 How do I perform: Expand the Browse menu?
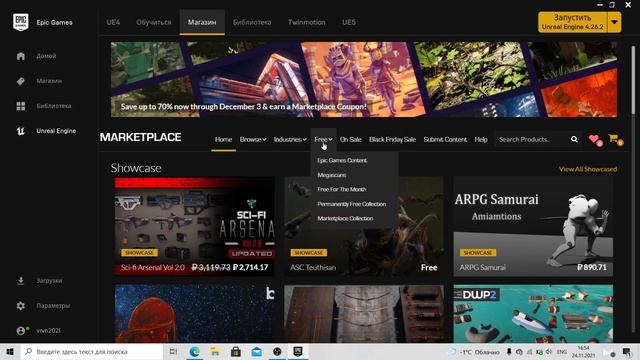click(253, 140)
